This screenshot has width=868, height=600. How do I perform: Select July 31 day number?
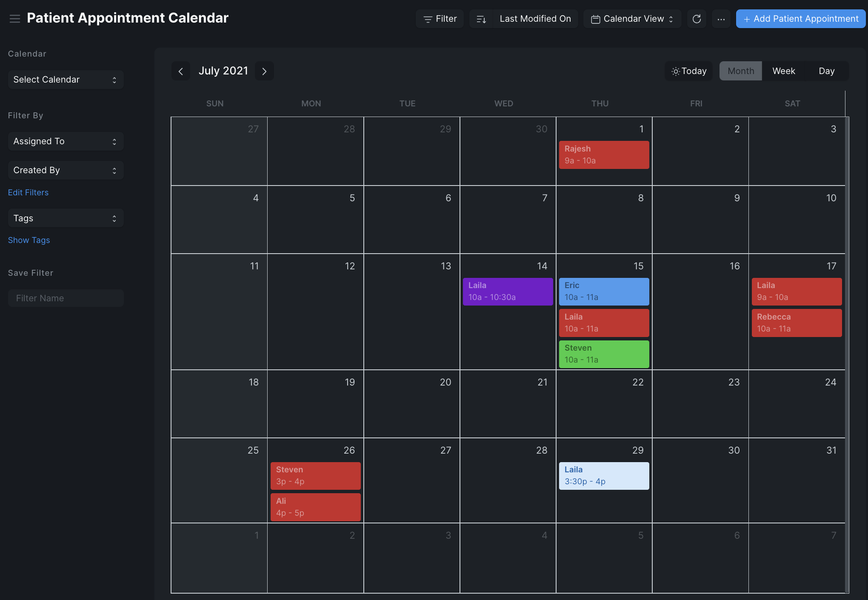831,451
